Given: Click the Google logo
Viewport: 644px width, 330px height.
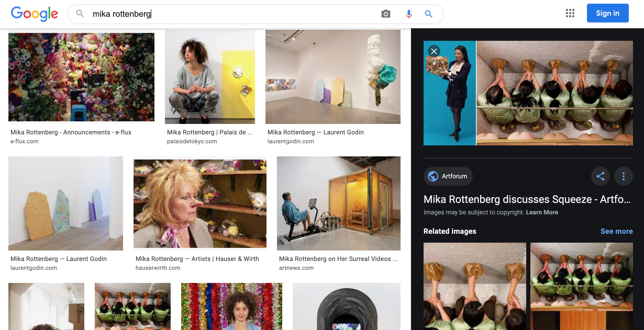Looking at the screenshot, I should tap(34, 14).
